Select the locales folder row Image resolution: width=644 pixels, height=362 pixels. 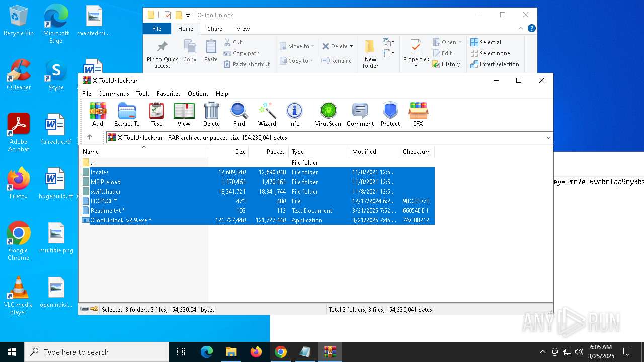[257, 172]
